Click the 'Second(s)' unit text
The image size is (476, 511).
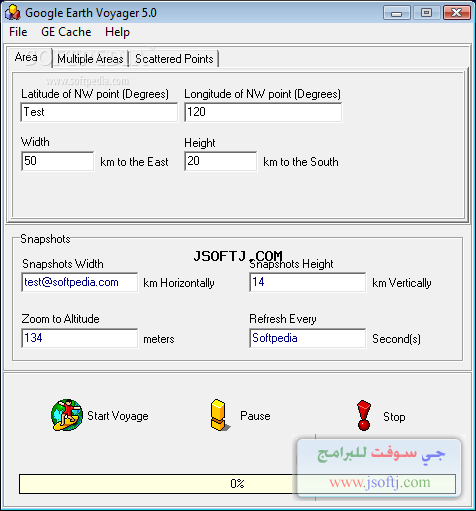coord(396,339)
